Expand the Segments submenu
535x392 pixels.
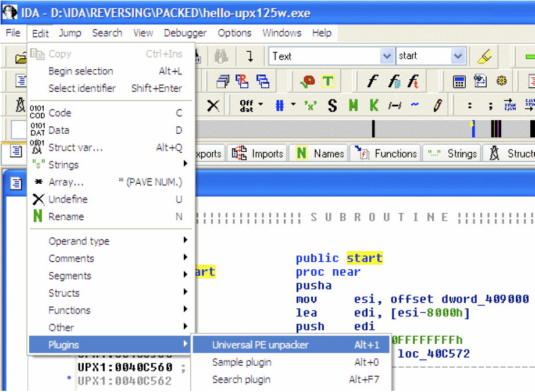click(111, 276)
